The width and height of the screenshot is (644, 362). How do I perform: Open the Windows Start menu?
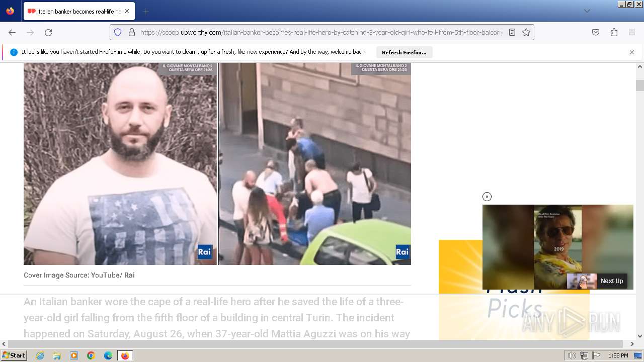coord(14,355)
